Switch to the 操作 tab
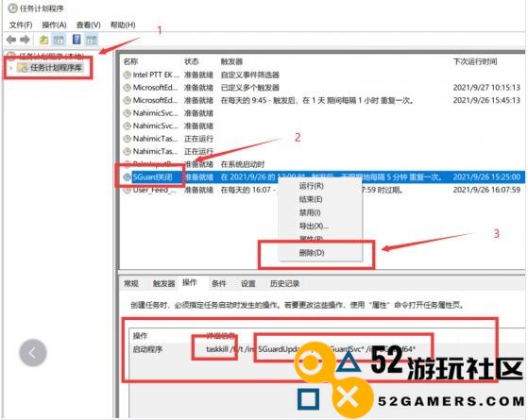528x420 pixels. (190, 283)
